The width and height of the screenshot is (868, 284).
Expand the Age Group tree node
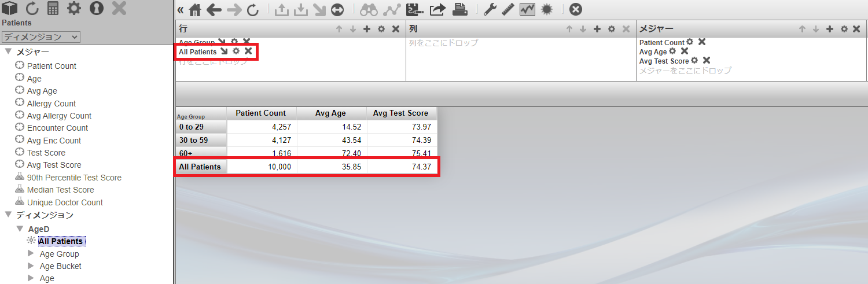pyautogui.click(x=31, y=253)
